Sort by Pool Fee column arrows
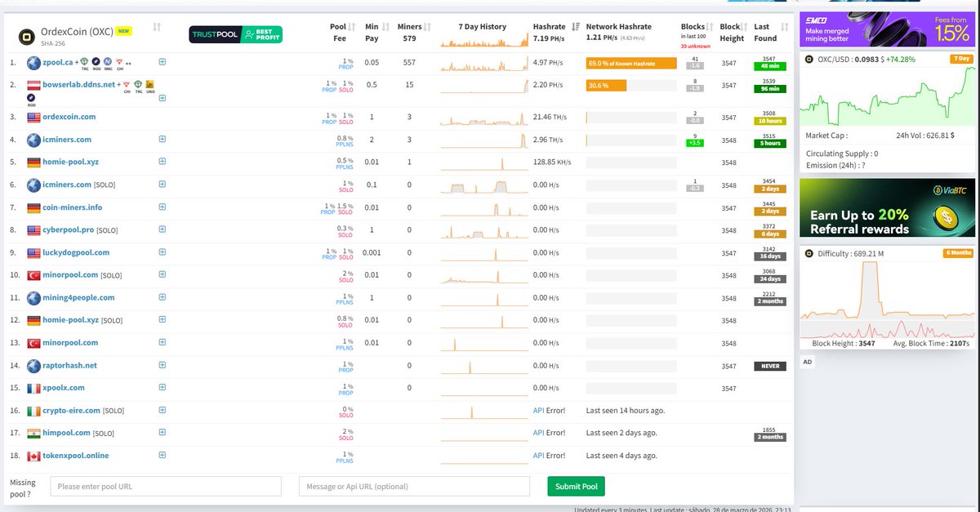 (352, 27)
